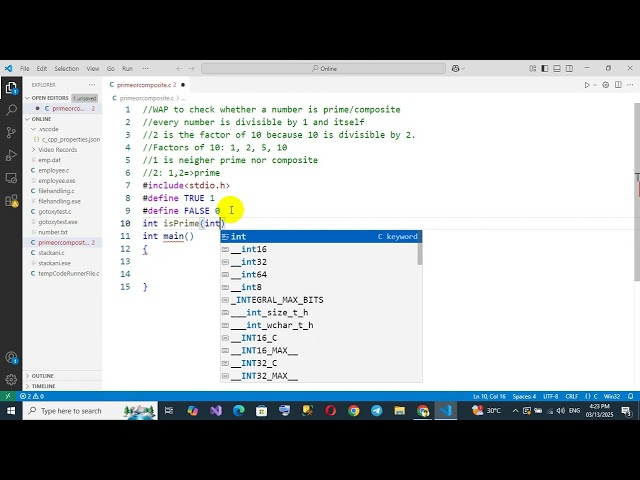640x480 pixels.
Task: Click the suggestion list scrollbar
Action: [x=420, y=253]
